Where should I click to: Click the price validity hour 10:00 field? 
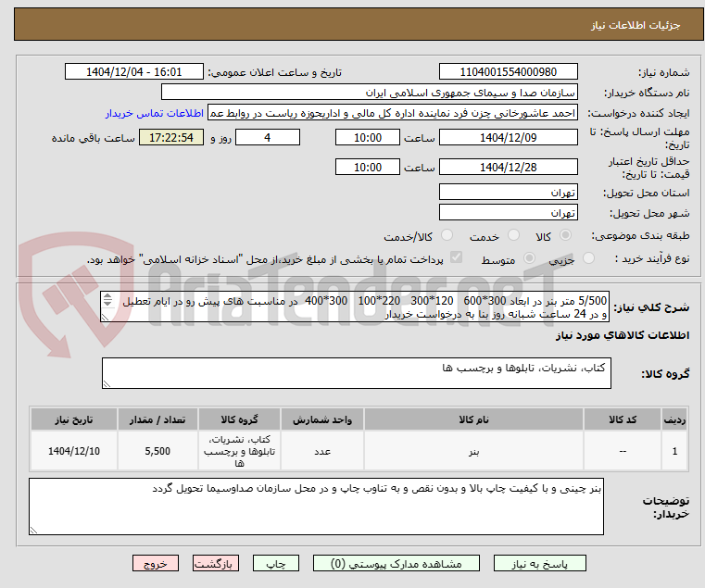tap(368, 168)
